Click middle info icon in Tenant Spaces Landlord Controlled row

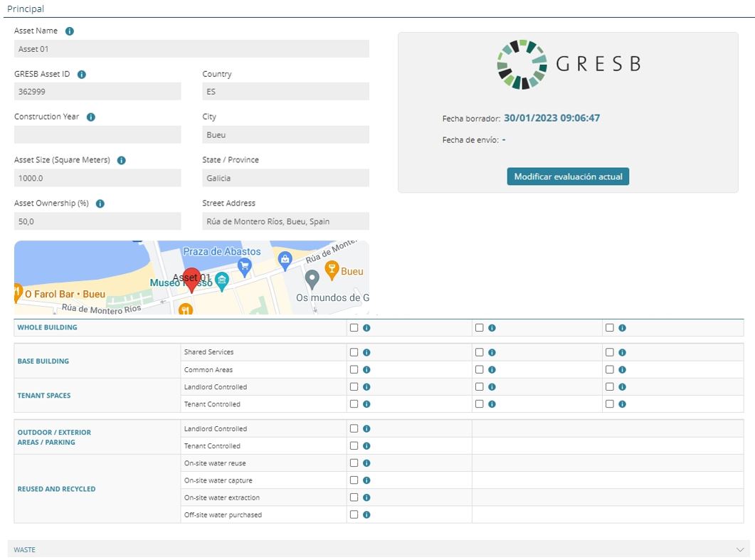coord(492,387)
